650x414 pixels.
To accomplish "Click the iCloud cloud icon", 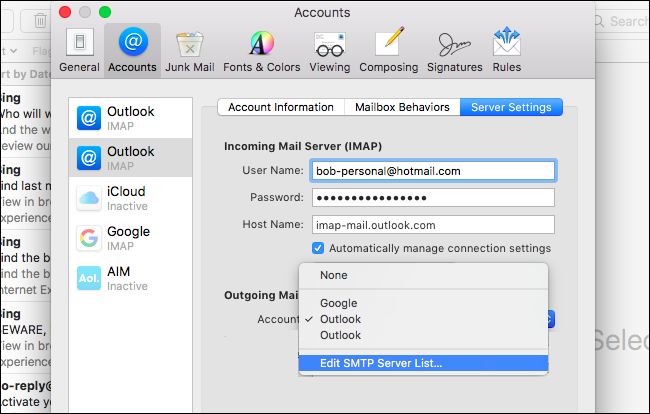I will [x=89, y=198].
